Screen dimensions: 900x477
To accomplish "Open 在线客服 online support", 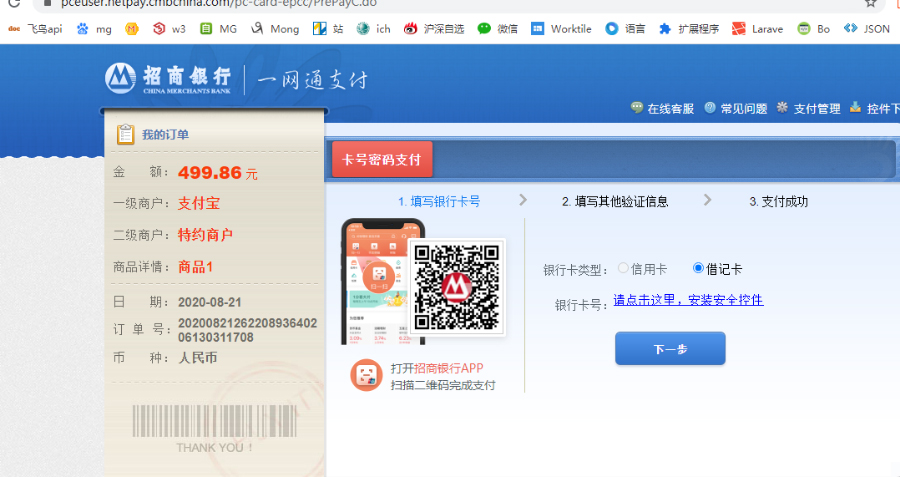I will pyautogui.click(x=661, y=109).
